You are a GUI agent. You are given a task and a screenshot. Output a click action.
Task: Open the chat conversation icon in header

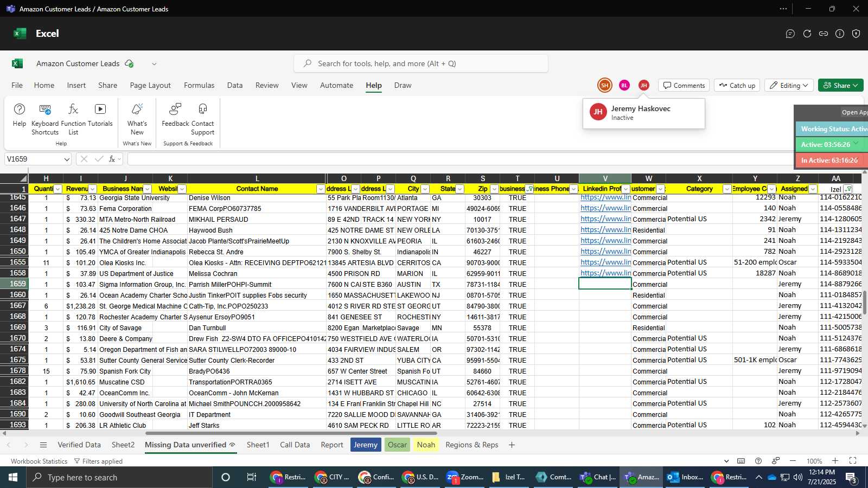(790, 34)
